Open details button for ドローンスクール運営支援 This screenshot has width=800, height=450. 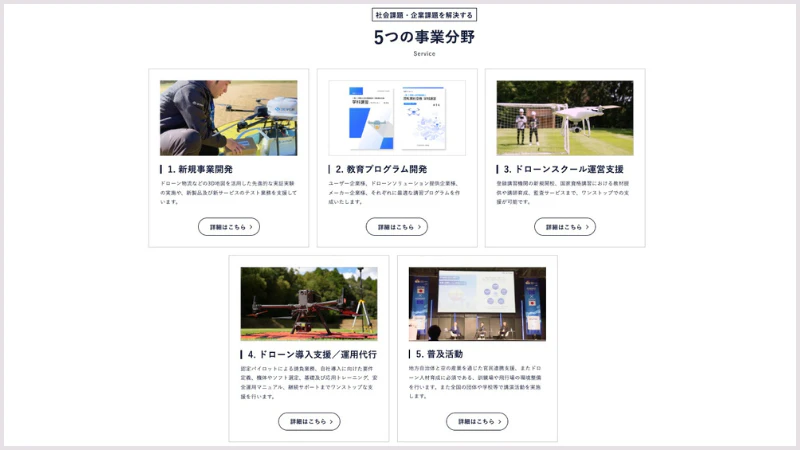click(x=565, y=227)
